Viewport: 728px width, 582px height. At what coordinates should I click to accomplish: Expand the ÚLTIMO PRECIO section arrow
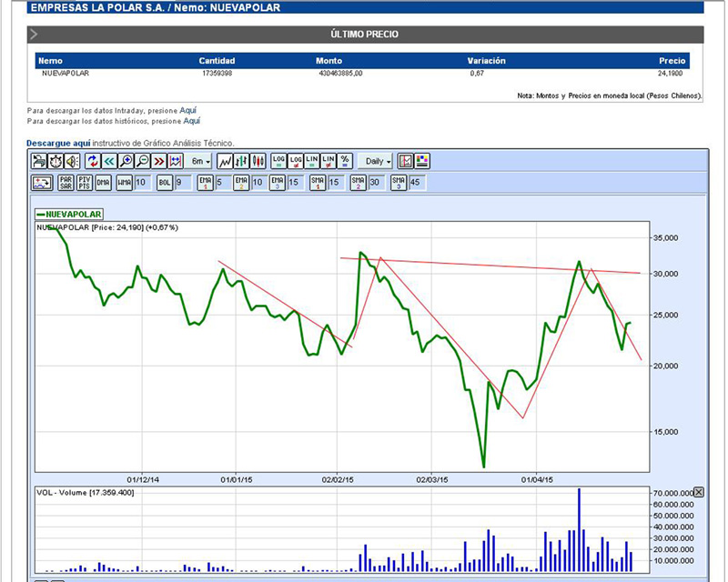[34, 35]
